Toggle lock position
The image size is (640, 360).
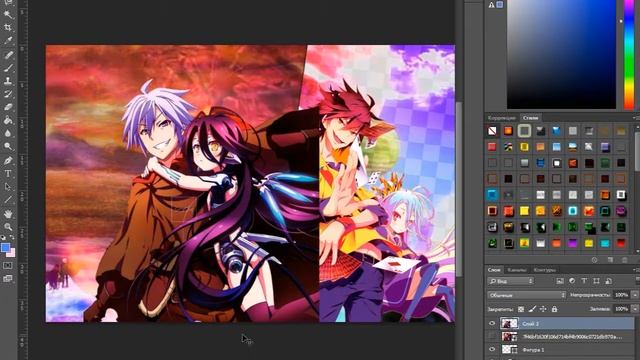(x=543, y=309)
